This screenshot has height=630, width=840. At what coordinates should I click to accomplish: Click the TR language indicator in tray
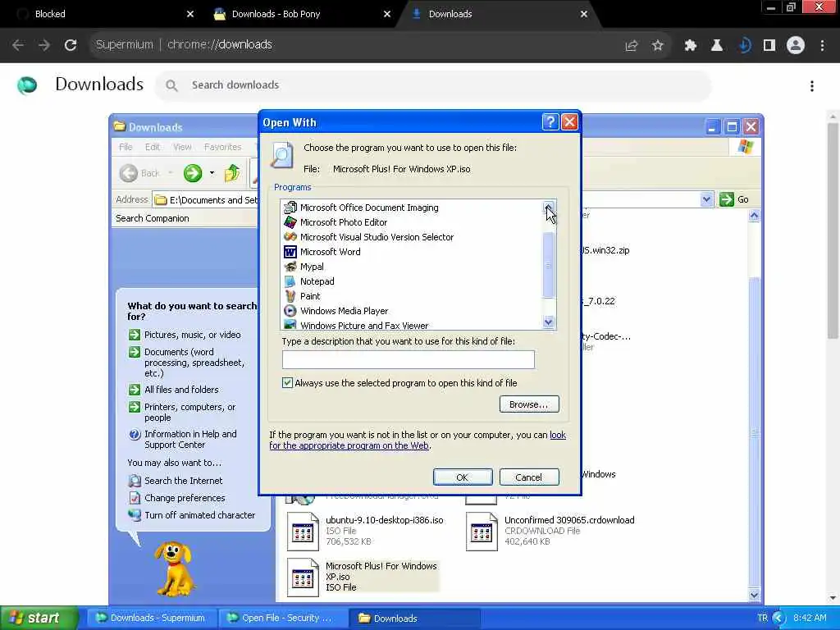tap(762, 619)
